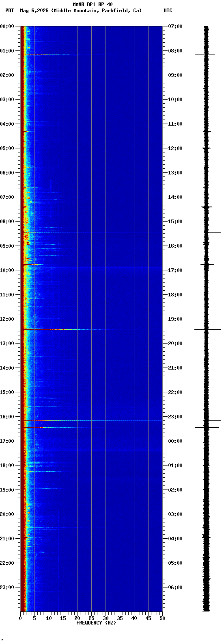Click the 40 Hz frequency tick label

[x=134, y=618]
